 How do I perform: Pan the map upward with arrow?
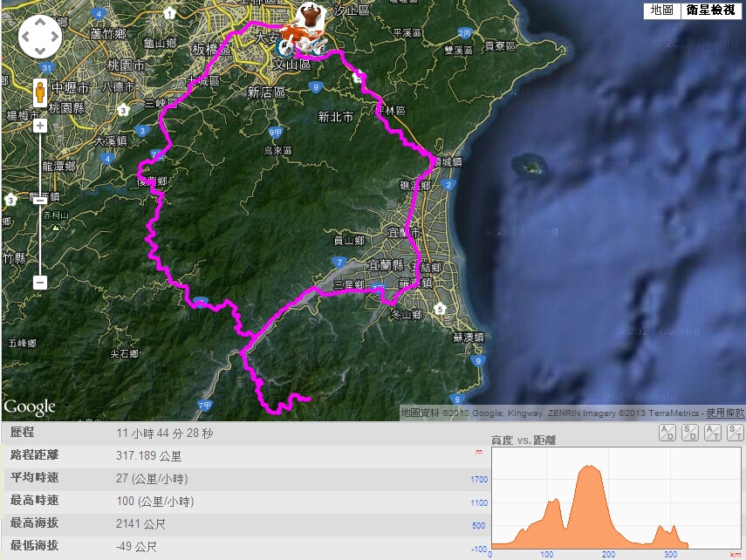(40, 23)
